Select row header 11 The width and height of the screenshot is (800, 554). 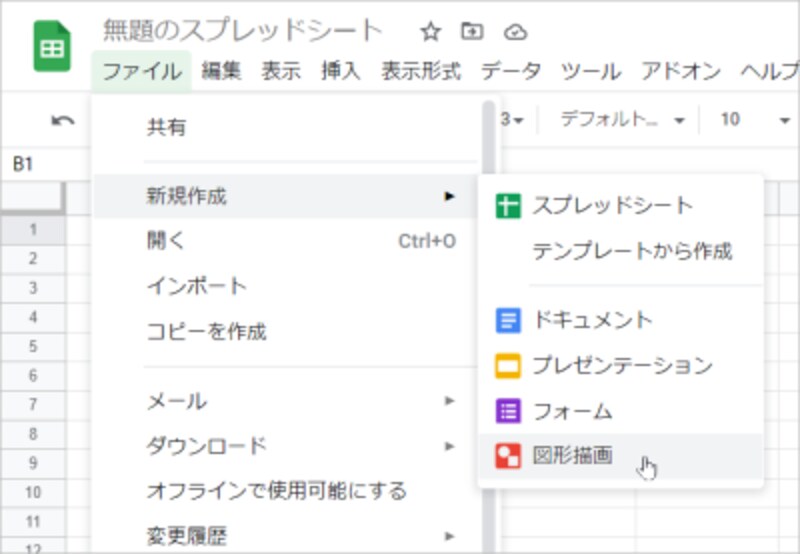[x=33, y=522]
